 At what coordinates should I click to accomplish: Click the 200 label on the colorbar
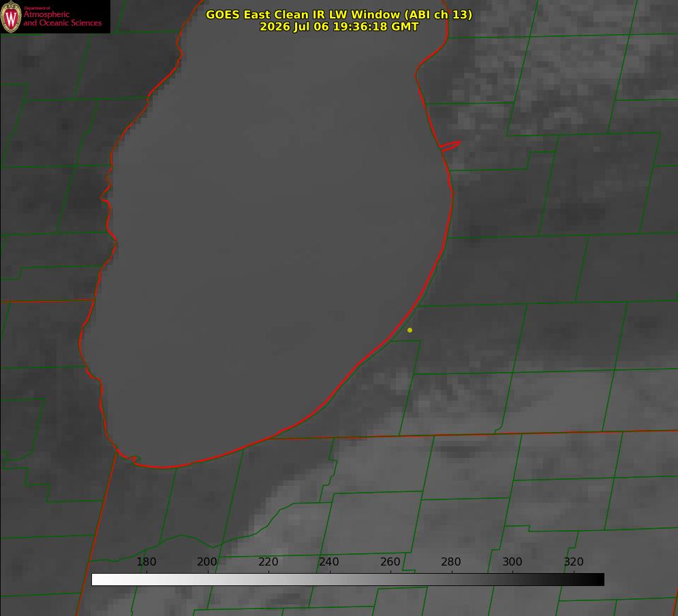[207, 561]
